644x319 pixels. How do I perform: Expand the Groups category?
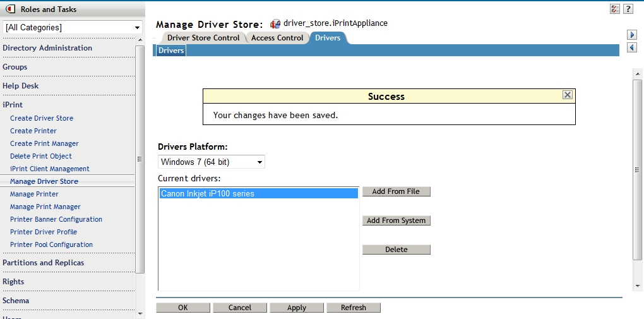coord(15,66)
